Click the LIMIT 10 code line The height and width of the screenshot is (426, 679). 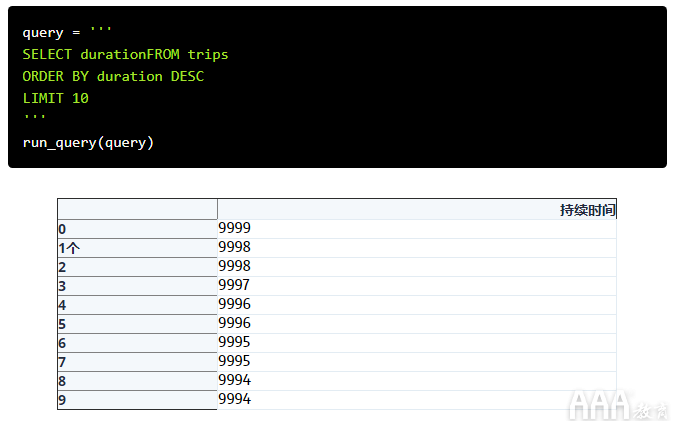56,98
